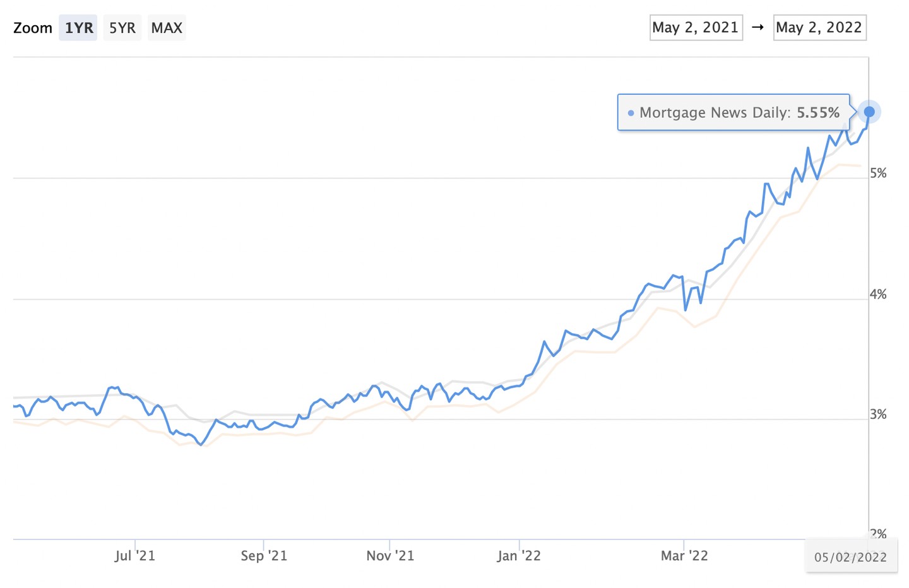Click the Sep '21 axis label
The height and width of the screenshot is (588, 909).
coord(264,556)
